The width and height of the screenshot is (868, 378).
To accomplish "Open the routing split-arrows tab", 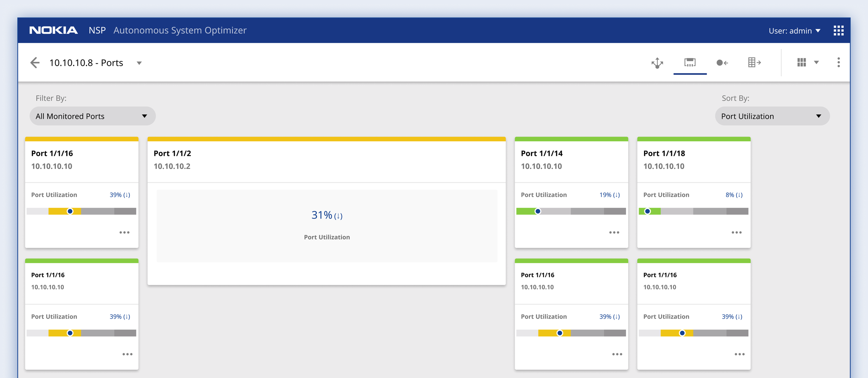I will coord(657,63).
